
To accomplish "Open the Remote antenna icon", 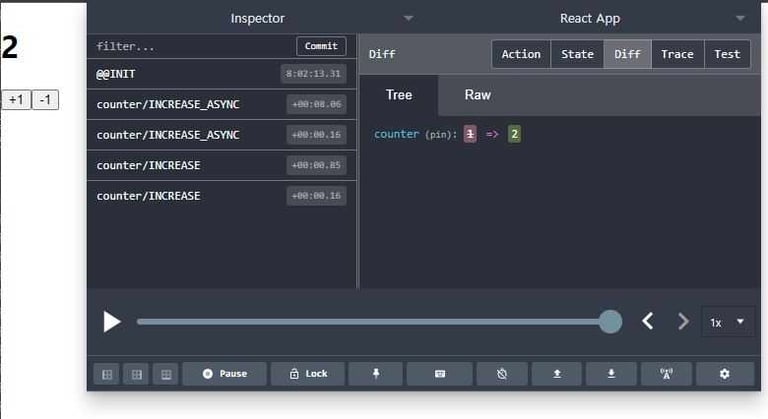I will click(x=667, y=373).
